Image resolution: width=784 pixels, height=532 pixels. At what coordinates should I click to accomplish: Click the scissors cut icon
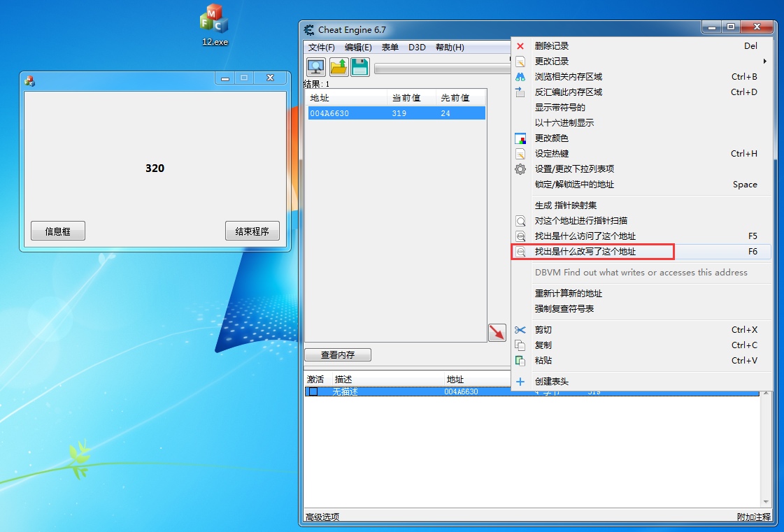coord(520,330)
